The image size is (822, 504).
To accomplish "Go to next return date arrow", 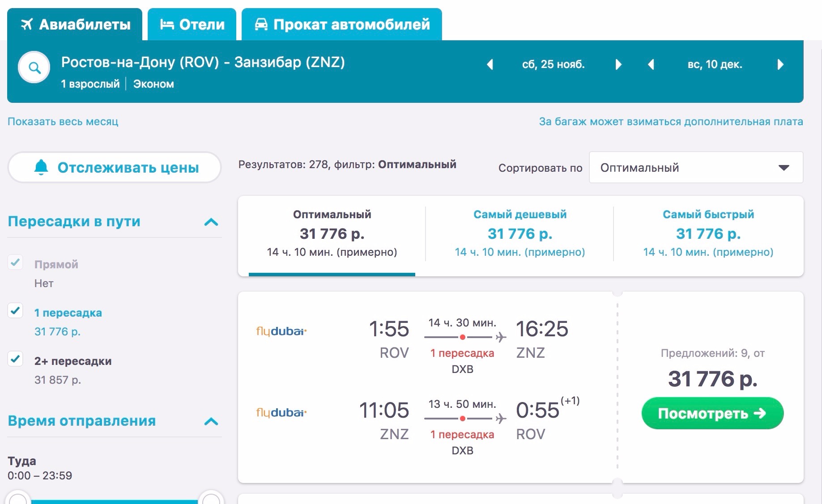I will (x=780, y=64).
